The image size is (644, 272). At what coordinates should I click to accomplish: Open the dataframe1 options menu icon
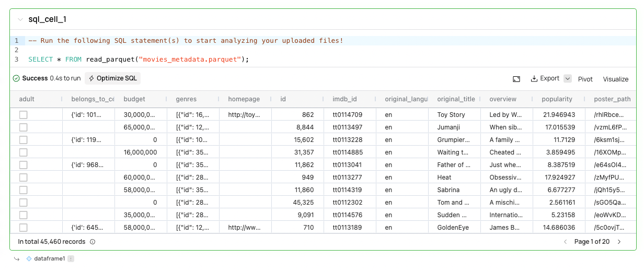(71, 258)
